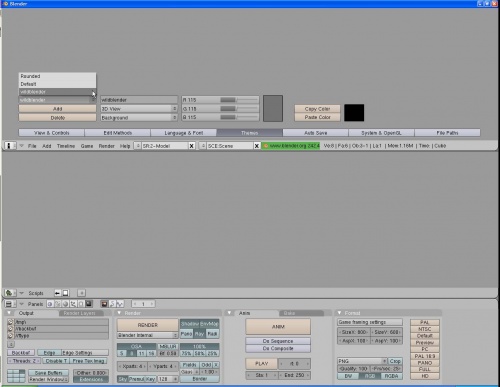Select the Anim/playback sub-context icon
Image resolution: width=500 pixels, height=387 pixels.
click(x=112, y=304)
